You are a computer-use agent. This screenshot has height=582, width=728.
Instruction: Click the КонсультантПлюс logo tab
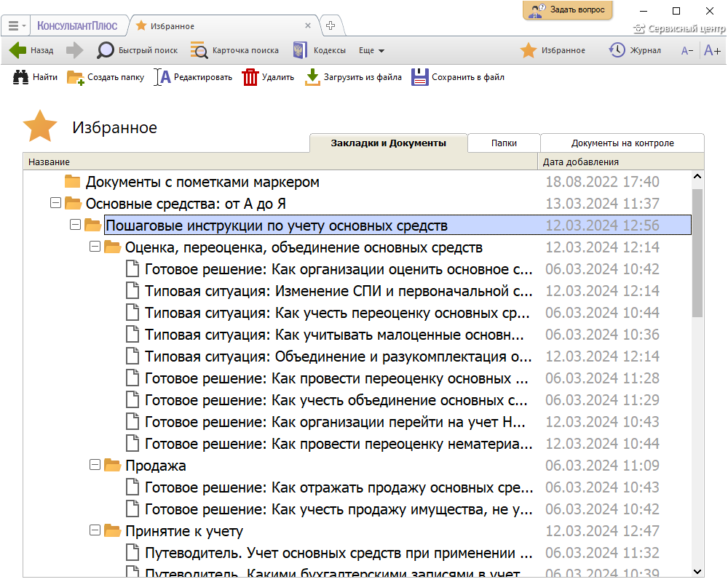(x=77, y=26)
